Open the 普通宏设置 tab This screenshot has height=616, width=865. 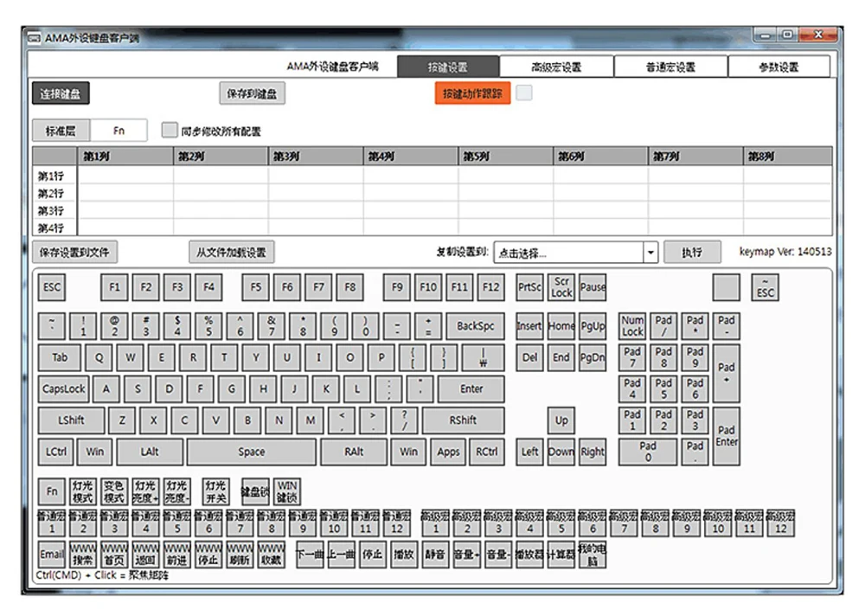coord(671,67)
